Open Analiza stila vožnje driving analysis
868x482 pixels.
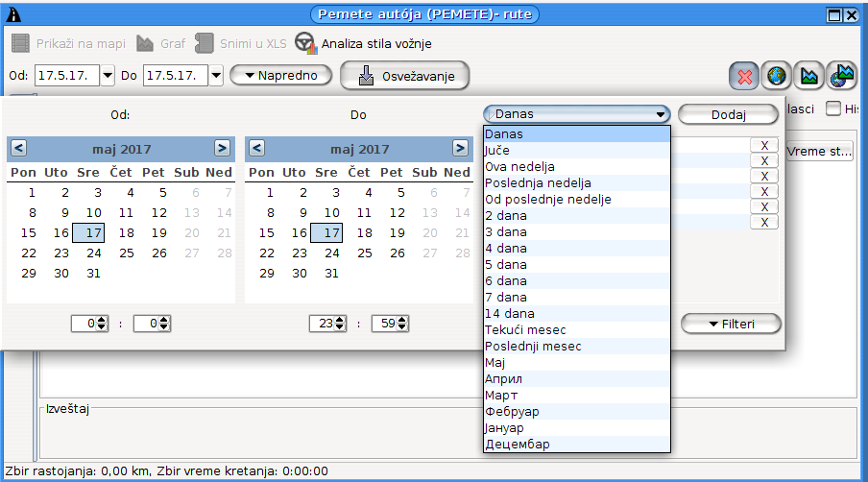pyautogui.click(x=364, y=43)
